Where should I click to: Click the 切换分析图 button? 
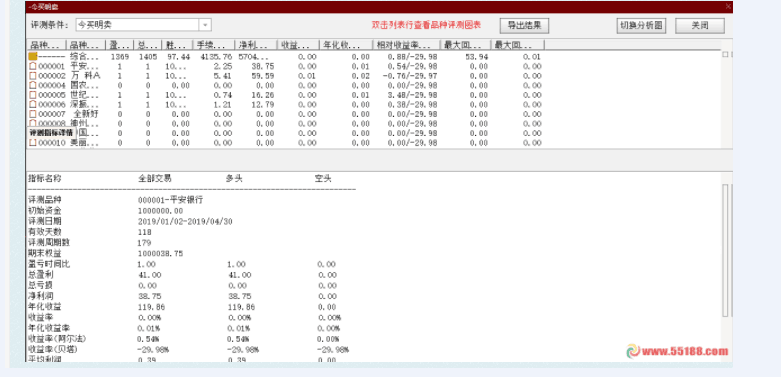[x=641, y=25]
